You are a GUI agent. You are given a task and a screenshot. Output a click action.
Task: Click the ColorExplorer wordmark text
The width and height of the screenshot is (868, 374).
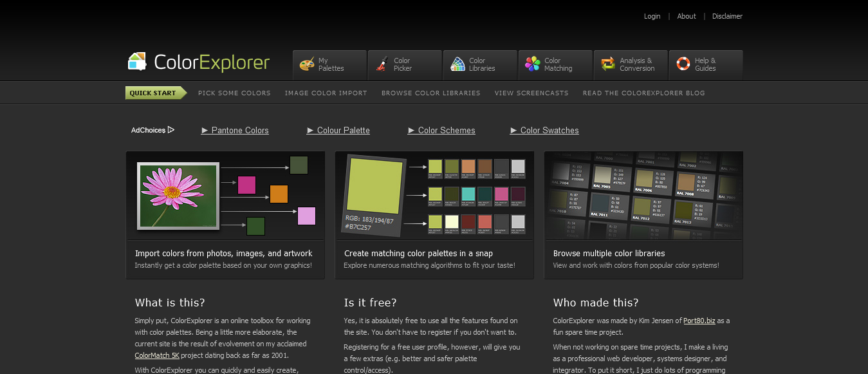coord(212,62)
